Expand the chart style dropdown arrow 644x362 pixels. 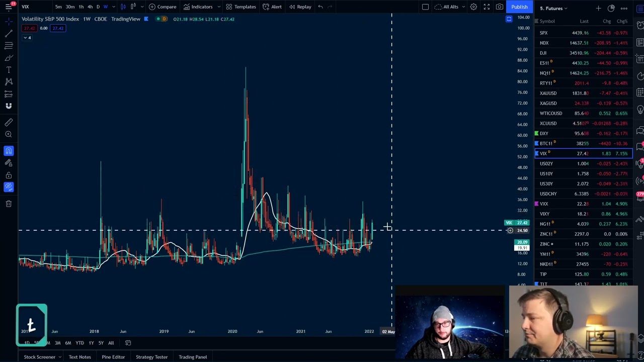[x=141, y=7]
